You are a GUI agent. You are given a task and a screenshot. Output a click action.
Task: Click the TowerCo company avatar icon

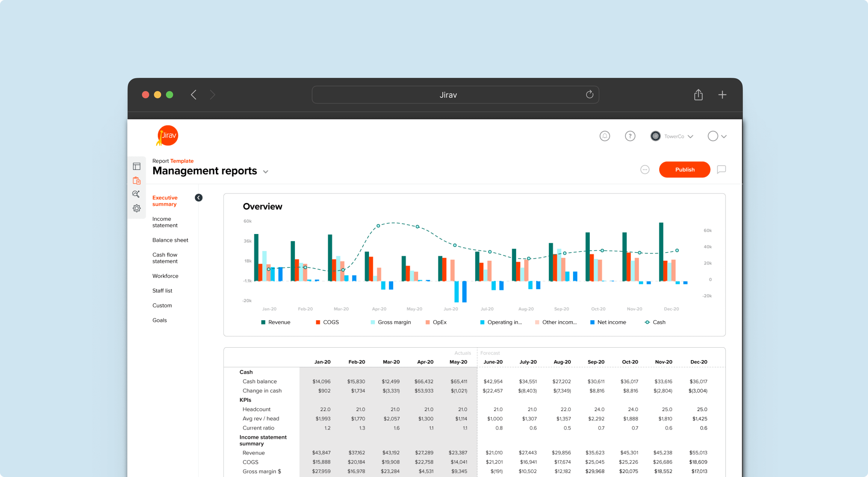click(x=655, y=136)
